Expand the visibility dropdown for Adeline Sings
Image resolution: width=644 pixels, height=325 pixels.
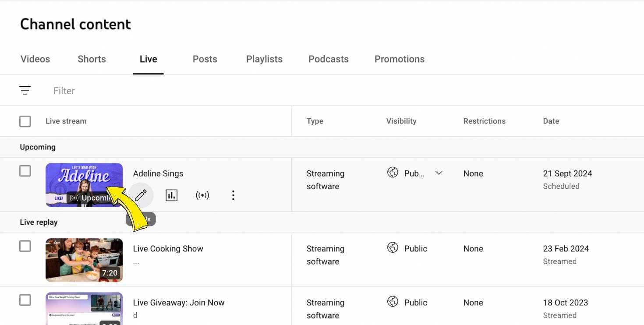tap(439, 173)
